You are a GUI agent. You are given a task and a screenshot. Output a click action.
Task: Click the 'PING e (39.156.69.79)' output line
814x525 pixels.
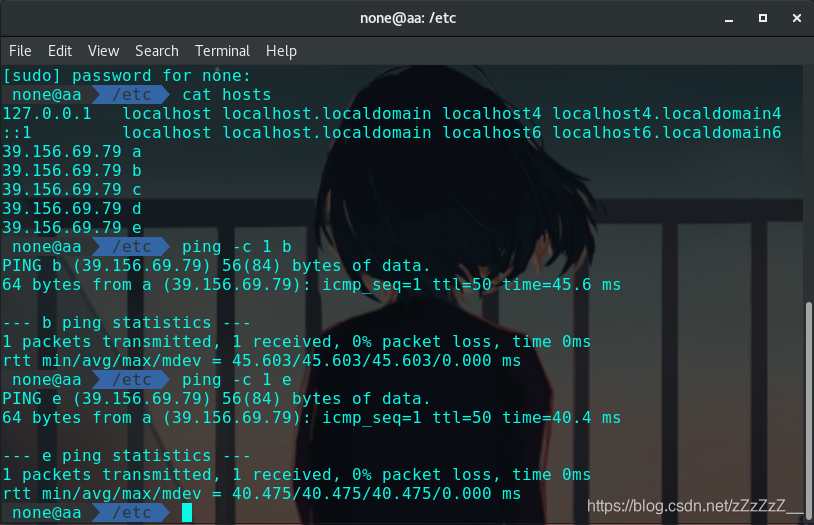point(216,399)
